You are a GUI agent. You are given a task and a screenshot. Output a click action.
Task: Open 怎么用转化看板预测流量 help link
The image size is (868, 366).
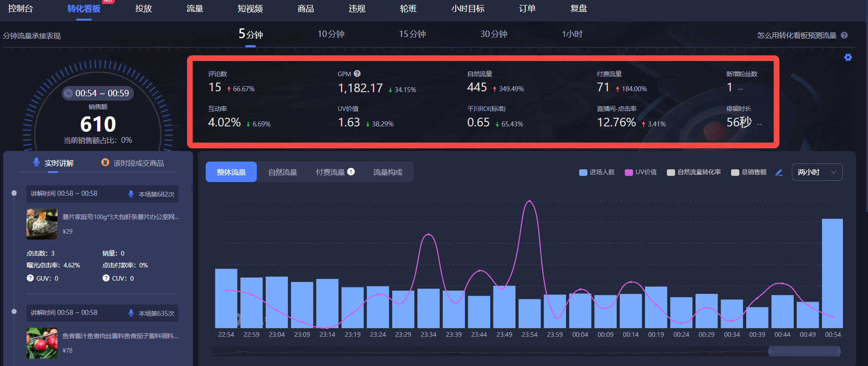click(797, 35)
